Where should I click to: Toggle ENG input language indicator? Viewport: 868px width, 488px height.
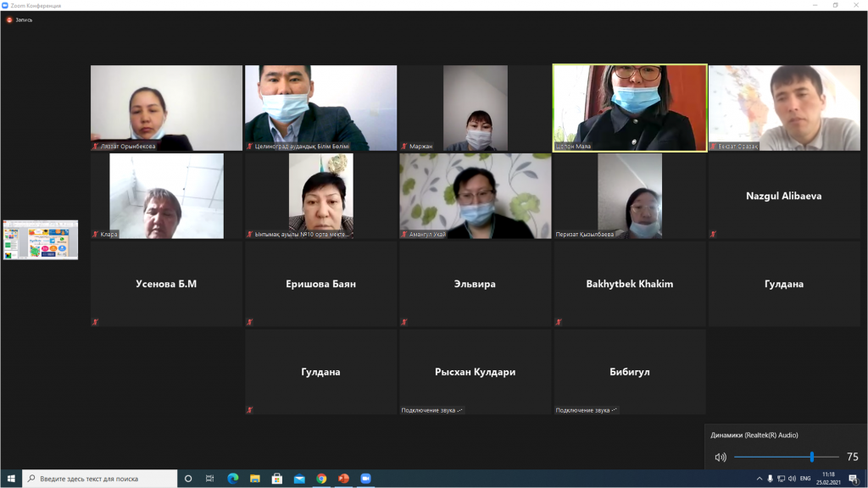tap(805, 479)
